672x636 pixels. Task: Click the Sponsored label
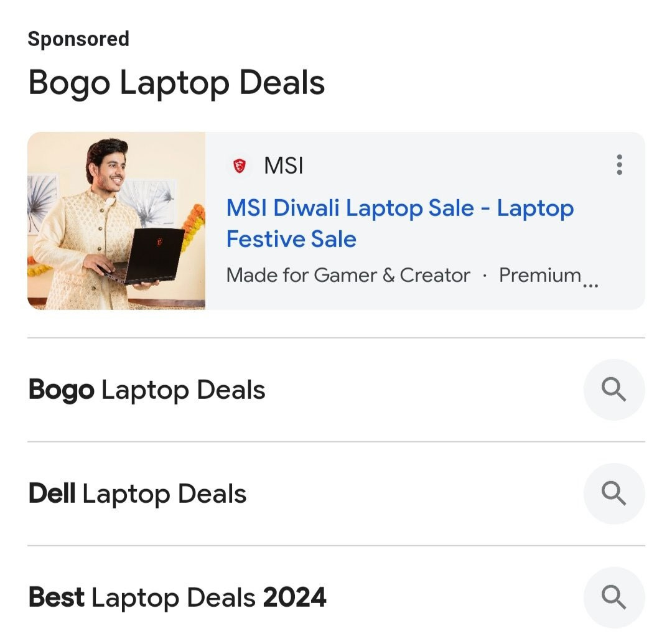(x=78, y=39)
